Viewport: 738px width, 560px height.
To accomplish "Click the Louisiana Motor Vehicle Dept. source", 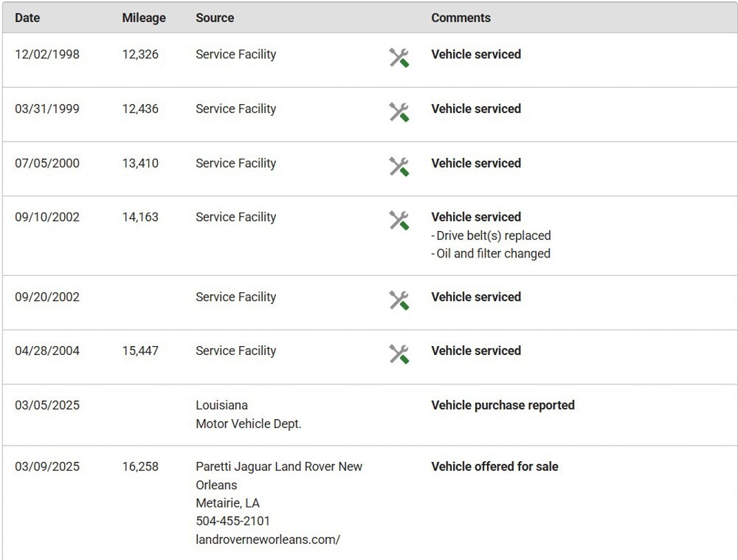I will point(248,415).
